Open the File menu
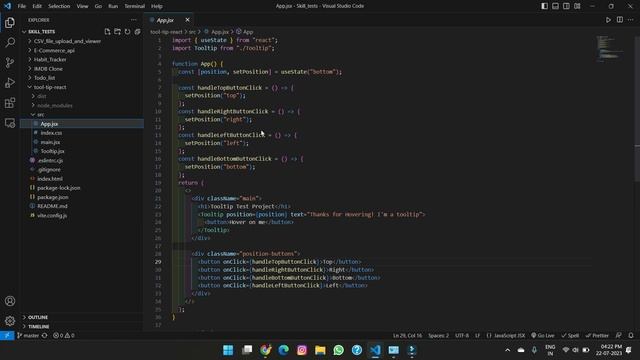 pos(22,6)
